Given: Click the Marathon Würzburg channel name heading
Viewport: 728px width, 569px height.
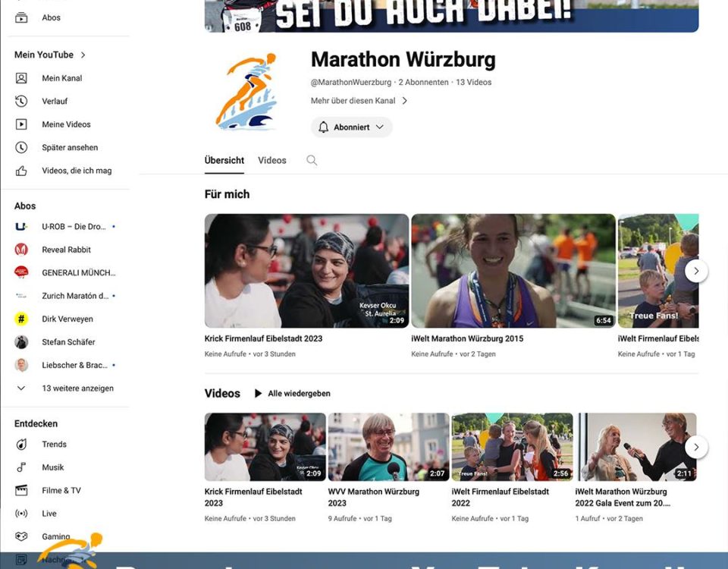Looking at the screenshot, I should pos(403,59).
